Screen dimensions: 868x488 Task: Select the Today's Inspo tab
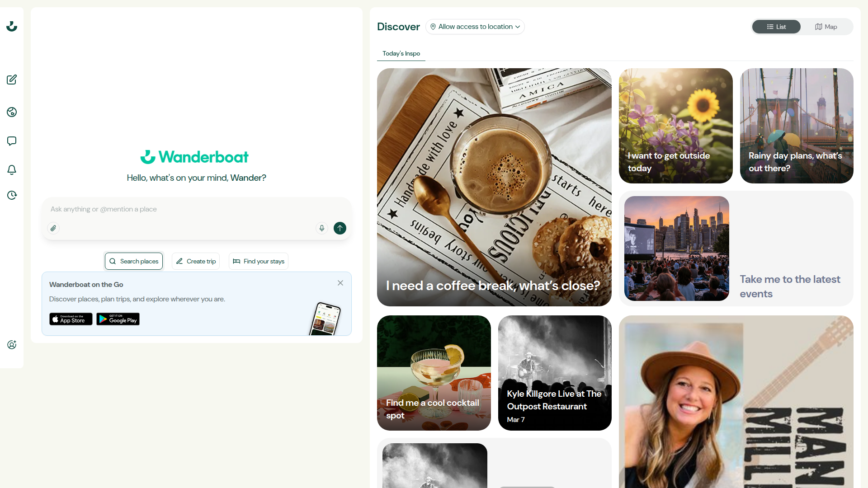401,53
